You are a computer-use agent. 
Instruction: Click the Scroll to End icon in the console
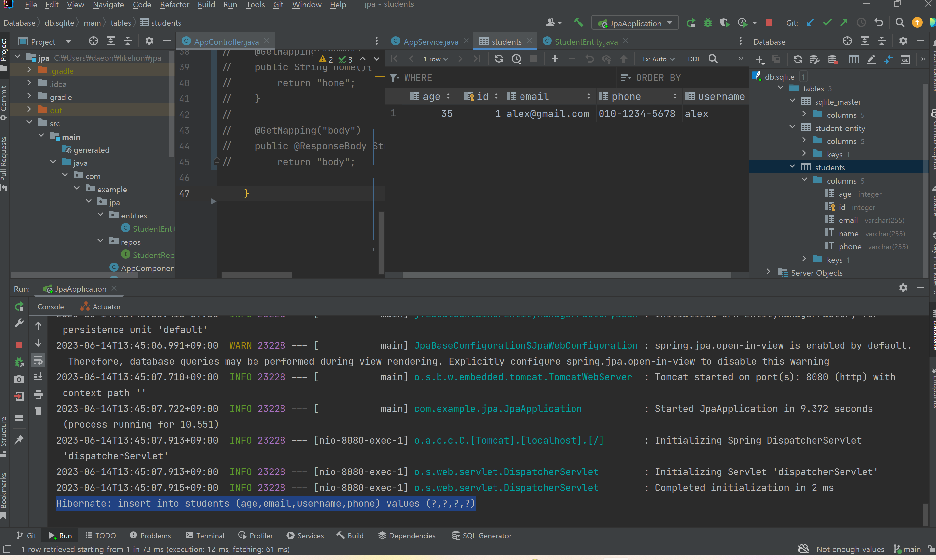tap(38, 377)
